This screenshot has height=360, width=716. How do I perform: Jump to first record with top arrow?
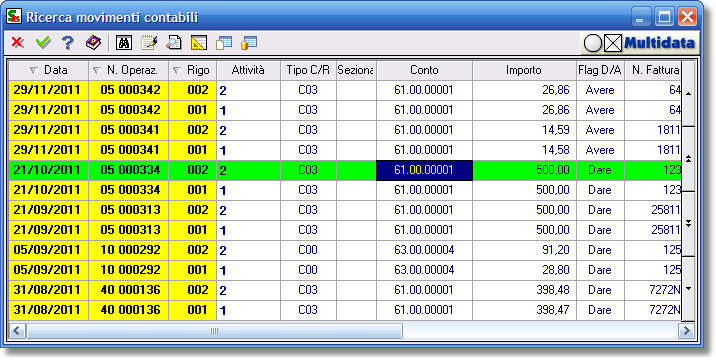pyautogui.click(x=688, y=94)
